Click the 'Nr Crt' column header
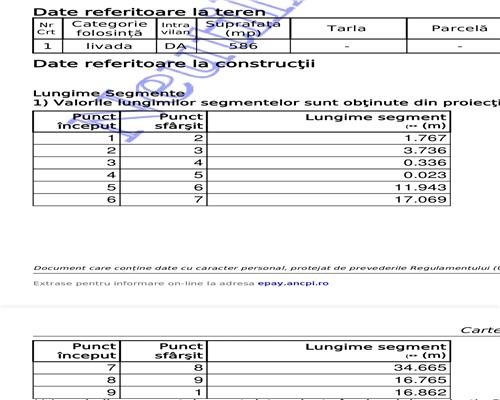 pyautogui.click(x=47, y=29)
